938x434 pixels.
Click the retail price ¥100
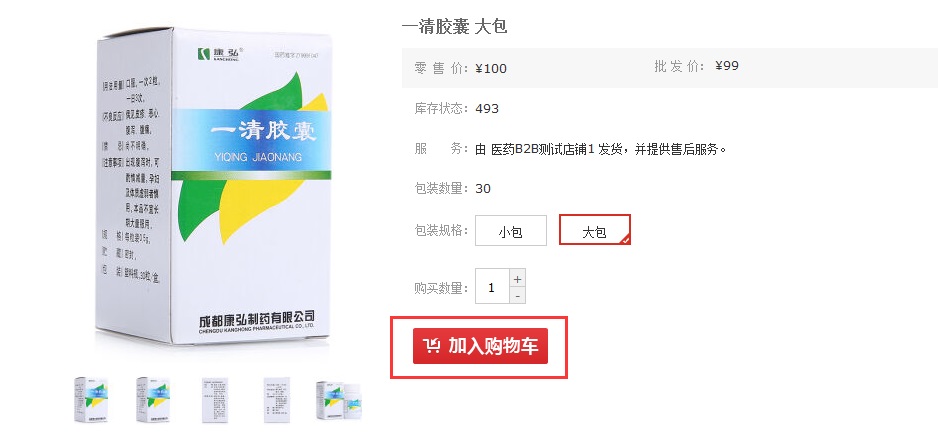491,68
